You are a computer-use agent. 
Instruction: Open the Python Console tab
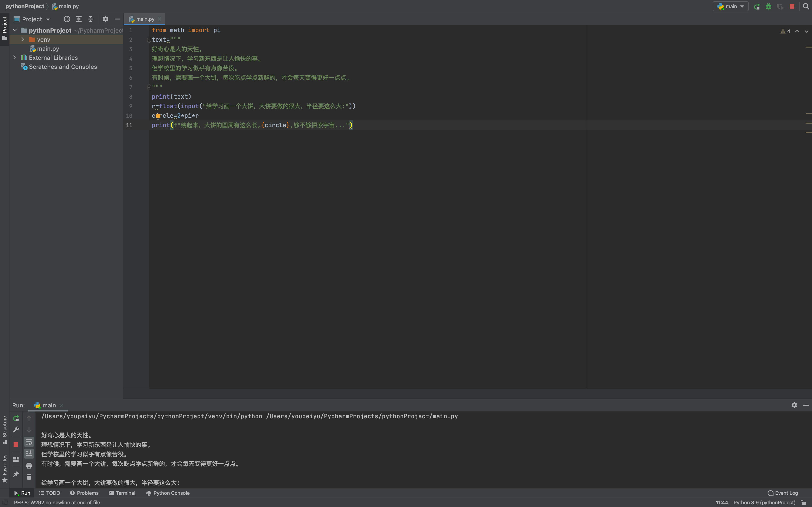(x=168, y=493)
